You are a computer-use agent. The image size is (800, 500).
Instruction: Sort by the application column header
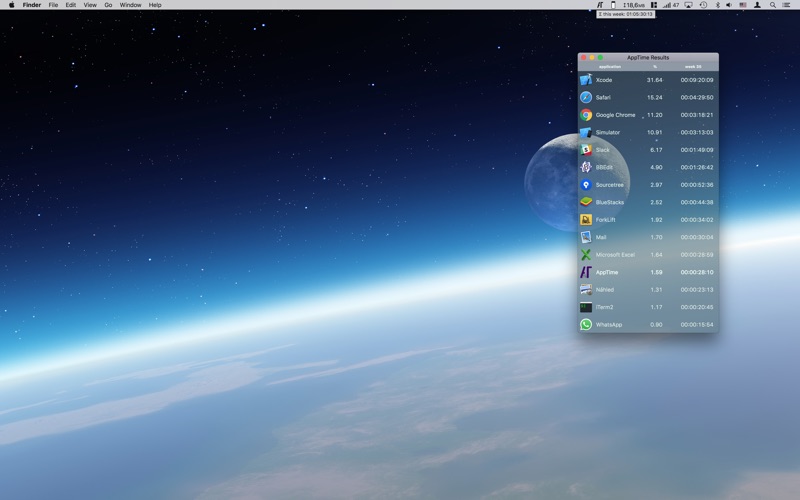tap(610, 66)
